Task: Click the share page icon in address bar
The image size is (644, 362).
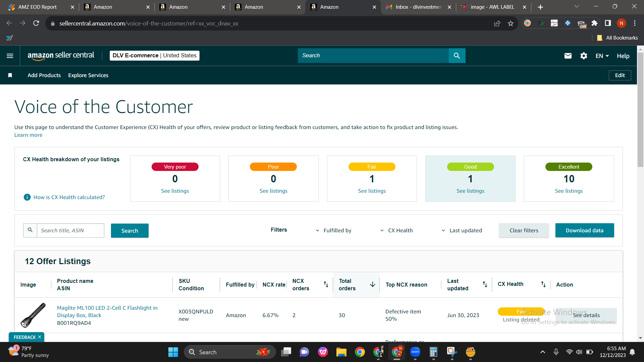Action: (497, 23)
